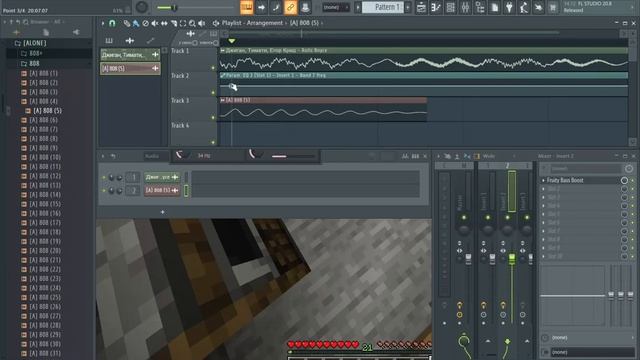Toggle mute LED for channel 2 in rack
The image size is (640, 360).
point(104,190)
